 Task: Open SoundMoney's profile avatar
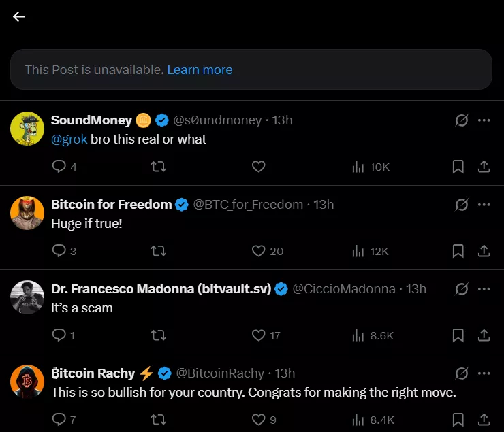coord(27,128)
